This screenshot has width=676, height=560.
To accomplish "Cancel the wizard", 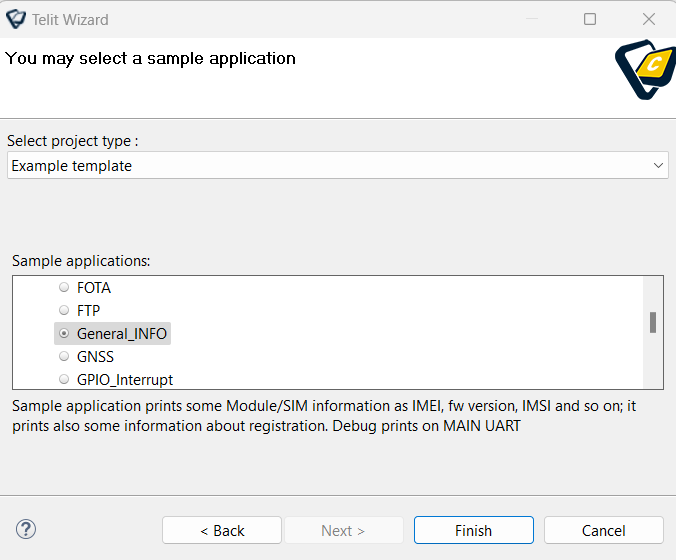I will click(x=604, y=530).
